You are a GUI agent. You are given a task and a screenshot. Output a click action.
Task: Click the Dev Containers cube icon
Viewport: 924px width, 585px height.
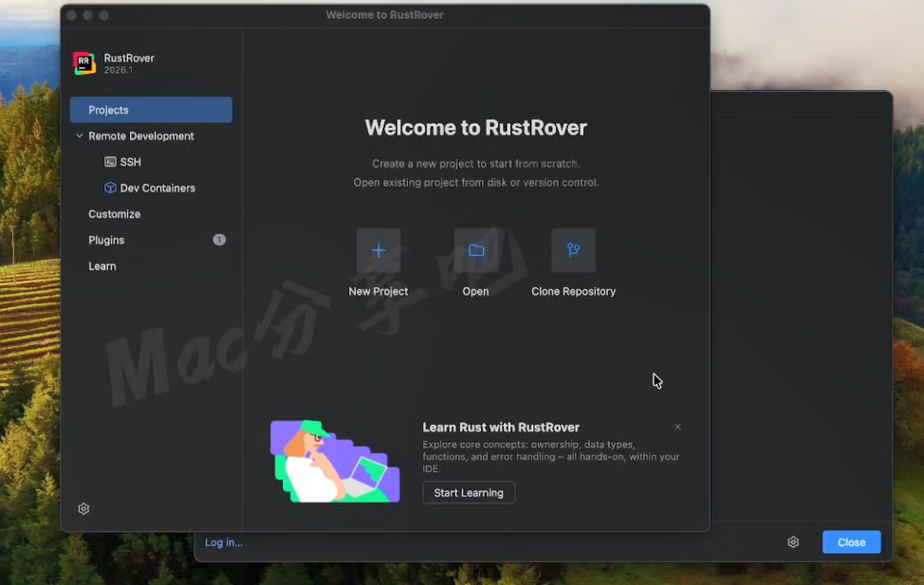click(x=110, y=188)
